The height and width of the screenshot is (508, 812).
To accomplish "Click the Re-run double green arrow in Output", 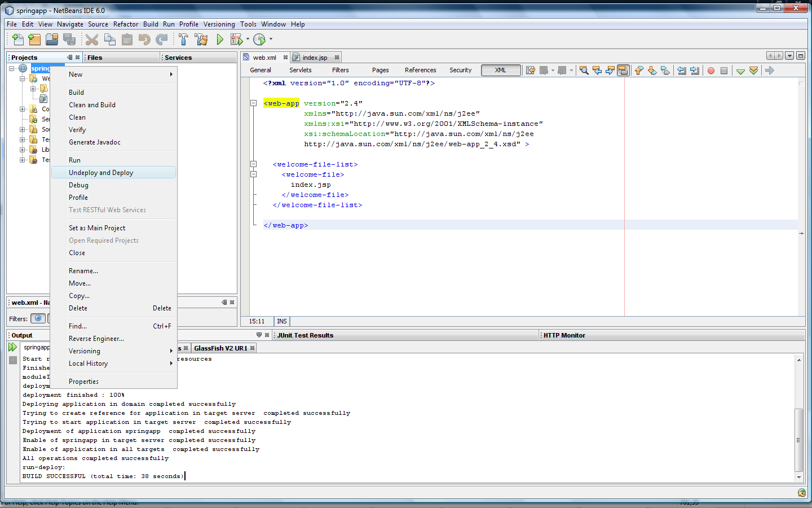I will [x=12, y=347].
